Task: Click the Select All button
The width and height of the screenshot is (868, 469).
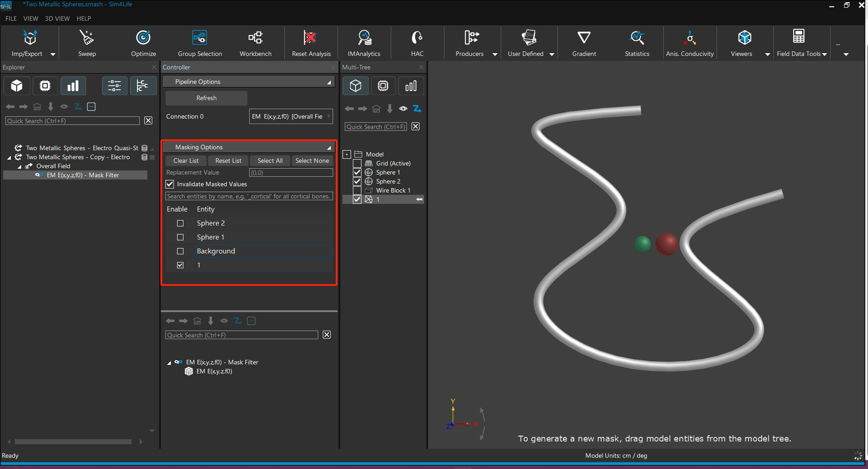Action: coord(270,161)
